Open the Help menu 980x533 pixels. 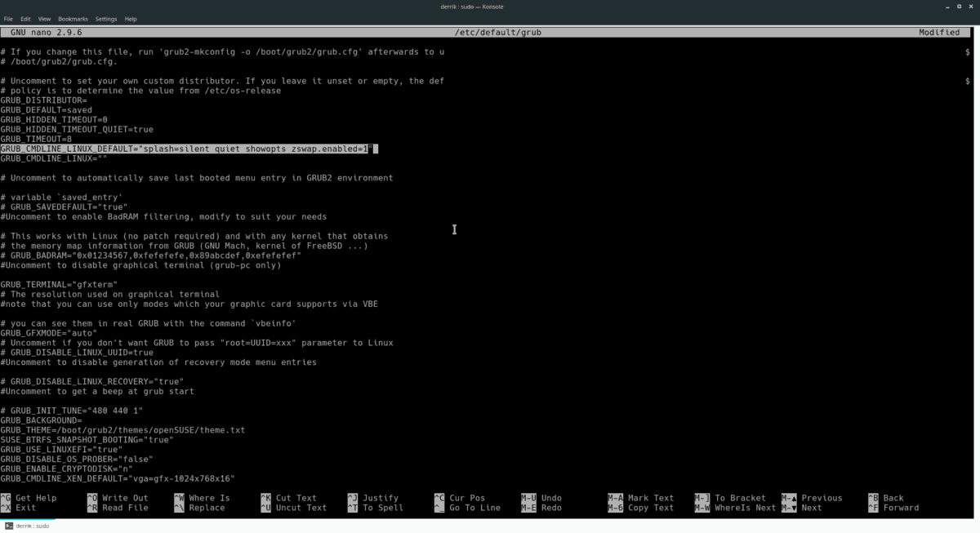point(131,19)
